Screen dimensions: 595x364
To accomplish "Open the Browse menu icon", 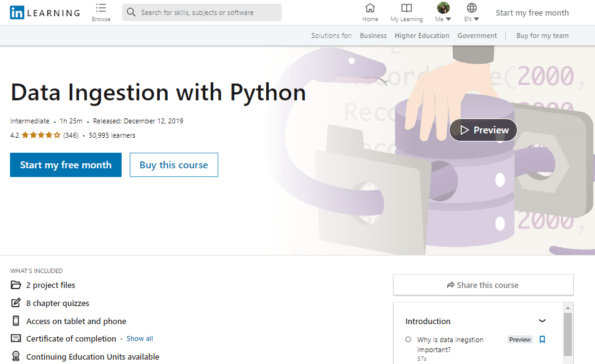I will pos(101,8).
